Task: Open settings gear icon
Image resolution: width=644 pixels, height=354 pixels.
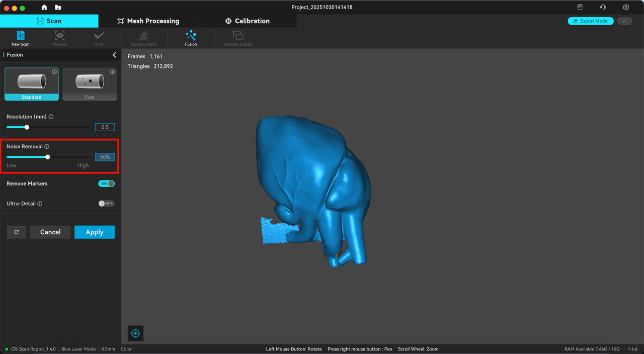Action: pos(626,8)
